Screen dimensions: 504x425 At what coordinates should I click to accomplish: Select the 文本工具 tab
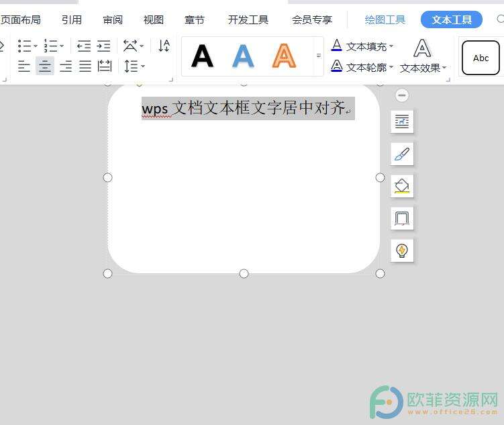[452, 19]
